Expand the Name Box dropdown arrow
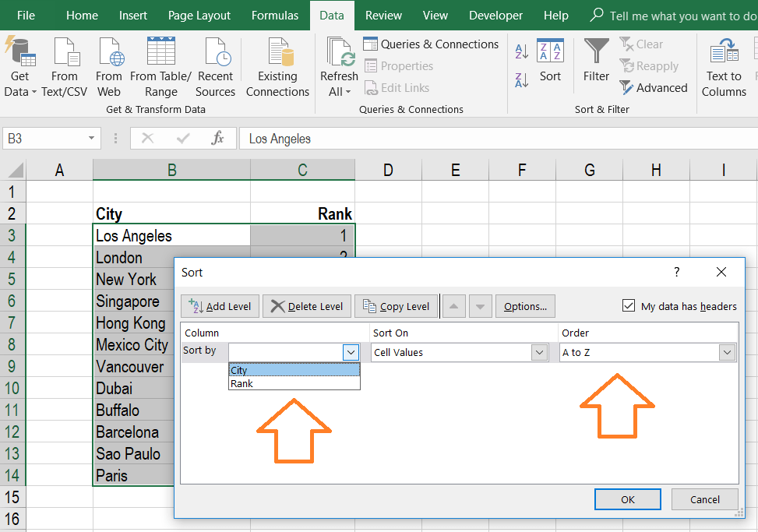 pyautogui.click(x=91, y=139)
